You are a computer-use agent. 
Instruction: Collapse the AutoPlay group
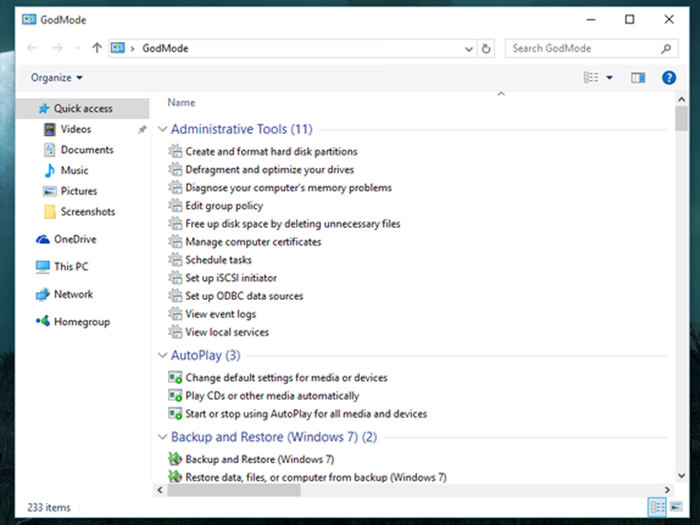click(162, 355)
